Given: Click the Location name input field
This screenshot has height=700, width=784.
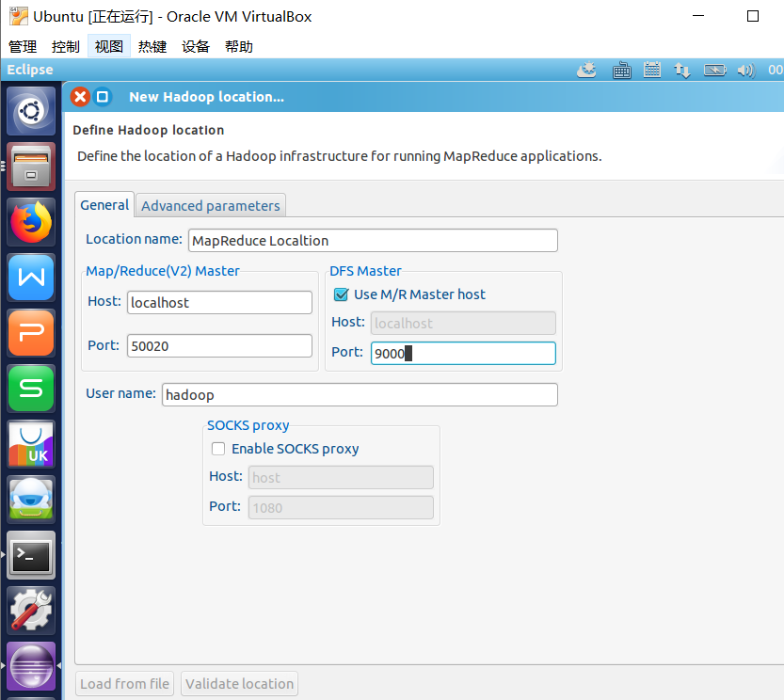Looking at the screenshot, I should [373, 241].
